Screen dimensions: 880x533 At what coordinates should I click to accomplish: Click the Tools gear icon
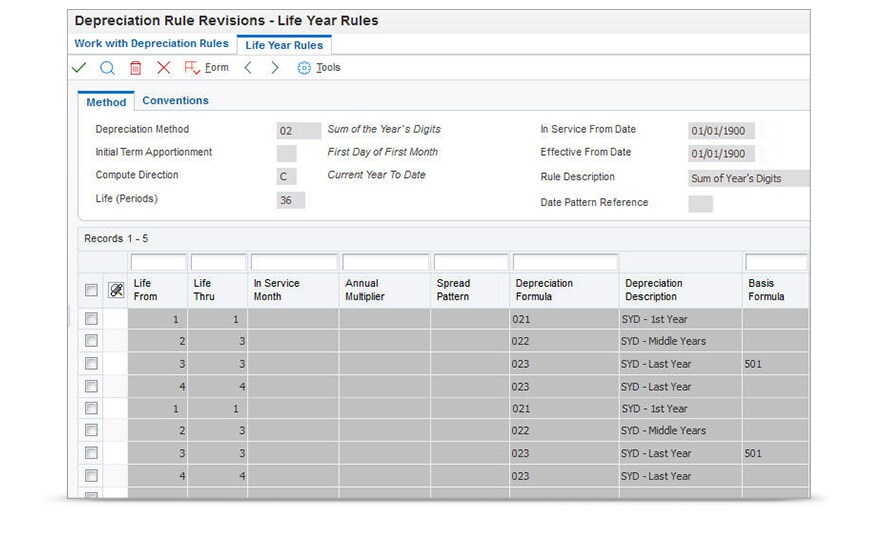(304, 68)
